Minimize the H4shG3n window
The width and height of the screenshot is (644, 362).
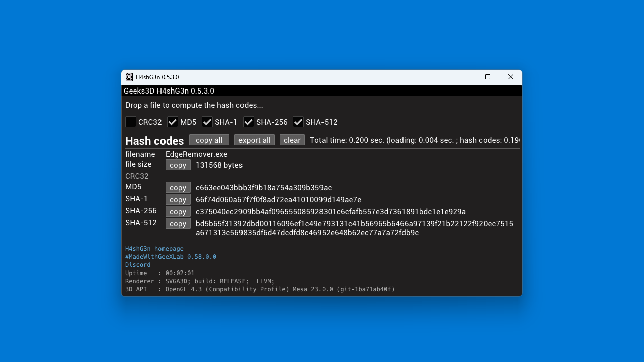click(465, 77)
